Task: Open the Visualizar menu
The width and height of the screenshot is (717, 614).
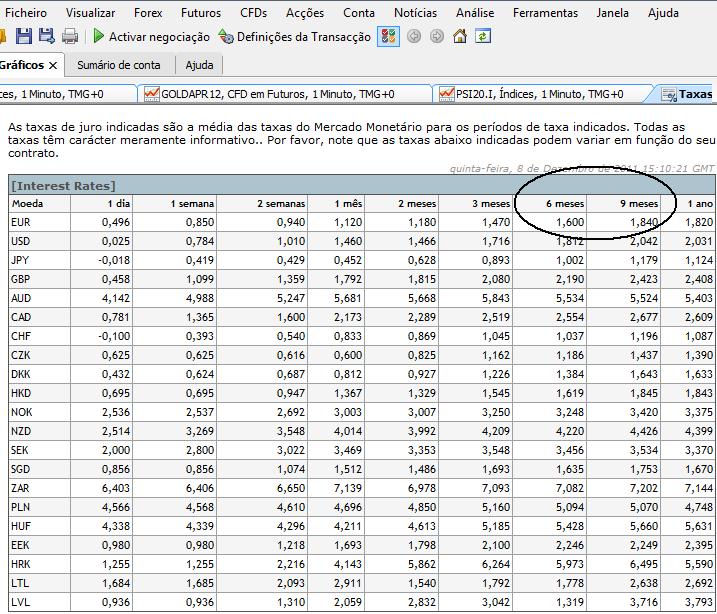Action: point(90,13)
